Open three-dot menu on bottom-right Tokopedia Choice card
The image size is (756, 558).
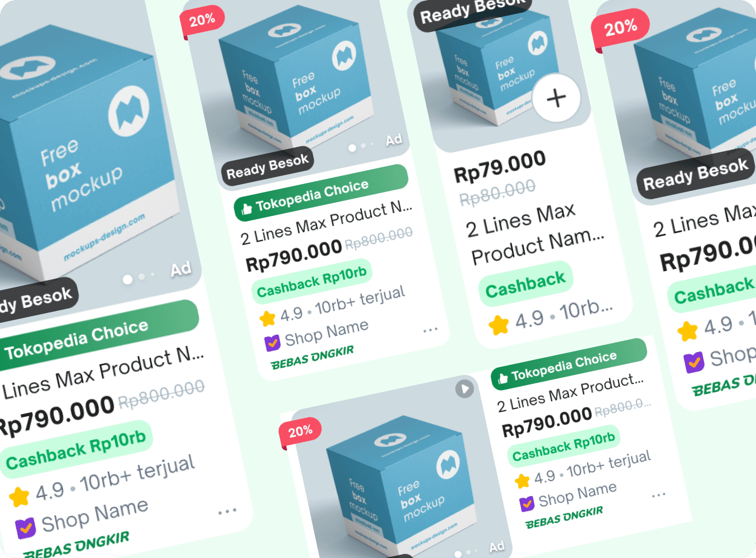click(x=659, y=495)
